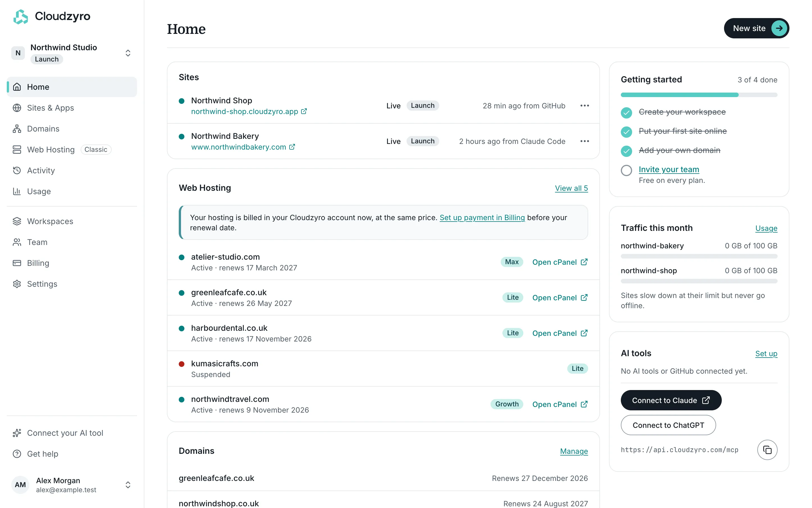Click the Usage bar chart icon
812x508 pixels.
point(17,191)
